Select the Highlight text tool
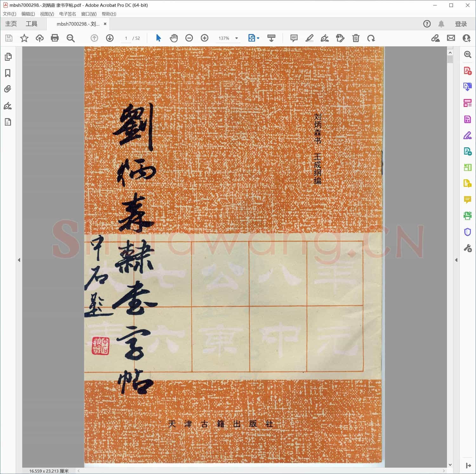The height and width of the screenshot is (474, 476). 310,38
